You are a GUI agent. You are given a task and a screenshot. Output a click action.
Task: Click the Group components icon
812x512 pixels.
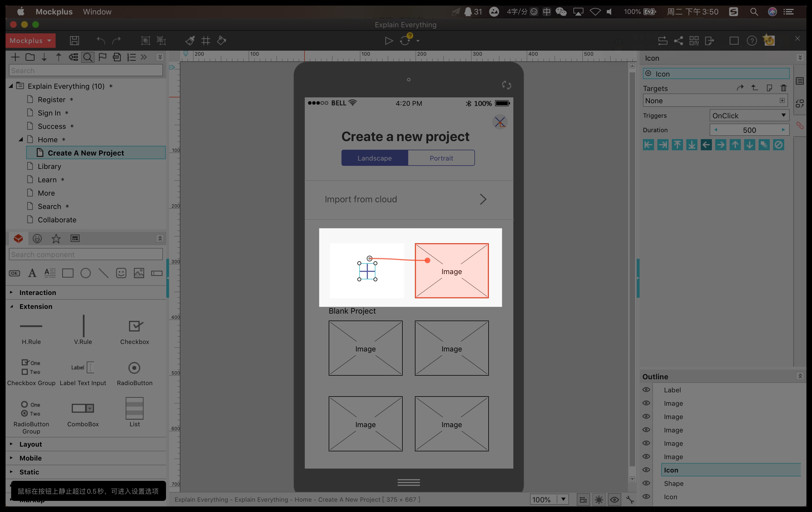tap(145, 41)
